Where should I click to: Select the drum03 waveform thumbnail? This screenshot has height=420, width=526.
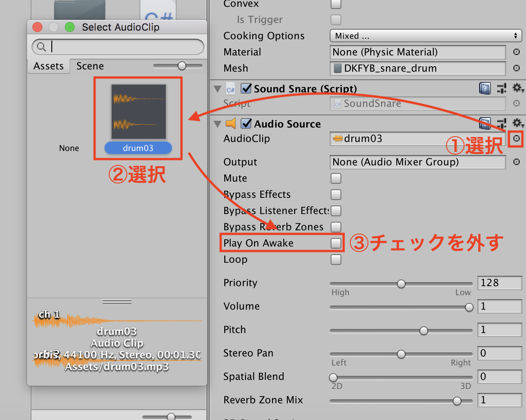tap(138, 111)
